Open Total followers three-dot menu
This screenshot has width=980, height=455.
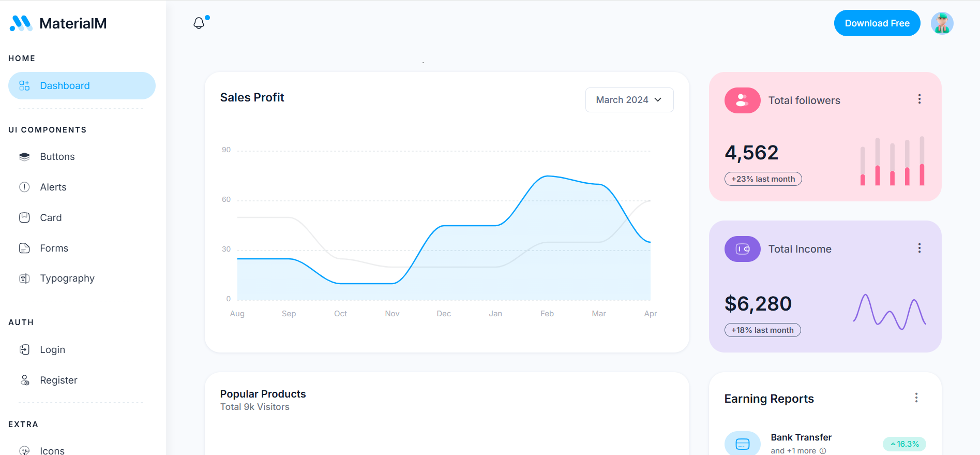click(x=919, y=99)
